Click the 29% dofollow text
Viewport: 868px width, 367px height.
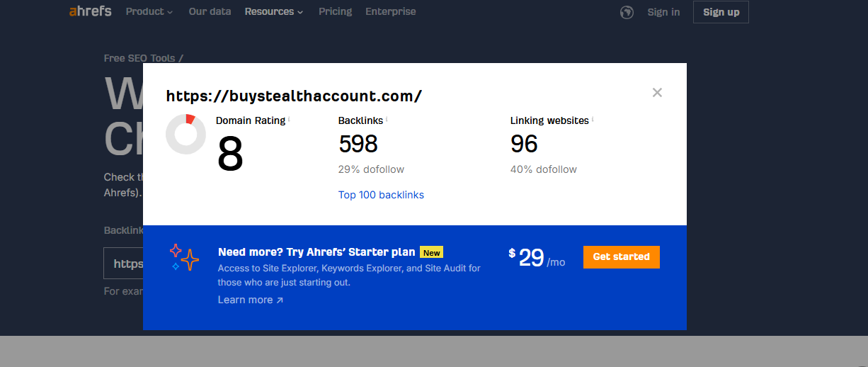click(x=372, y=169)
